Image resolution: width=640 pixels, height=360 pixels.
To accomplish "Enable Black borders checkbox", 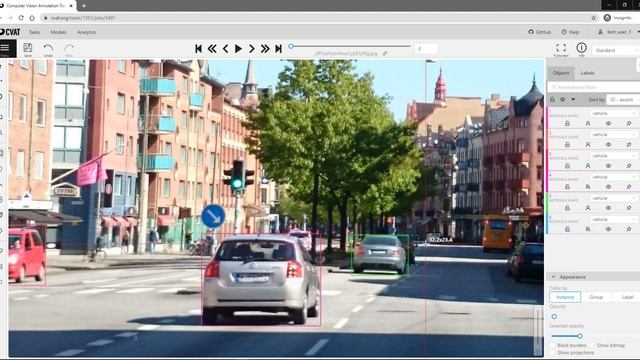I will coord(552,346).
